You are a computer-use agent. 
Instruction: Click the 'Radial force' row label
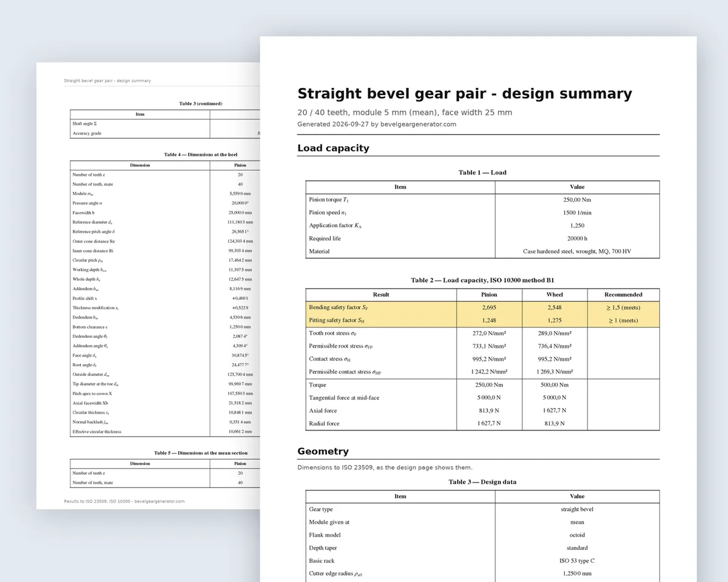[324, 423]
